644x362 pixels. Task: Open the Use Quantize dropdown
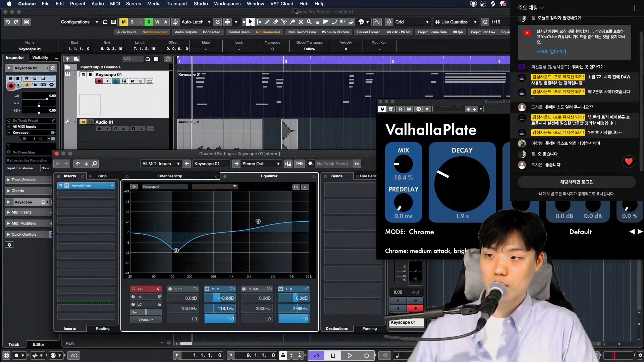click(455, 22)
